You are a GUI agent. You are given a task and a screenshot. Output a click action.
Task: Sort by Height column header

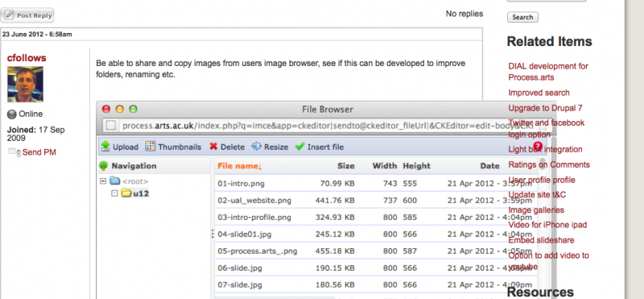[416, 166]
